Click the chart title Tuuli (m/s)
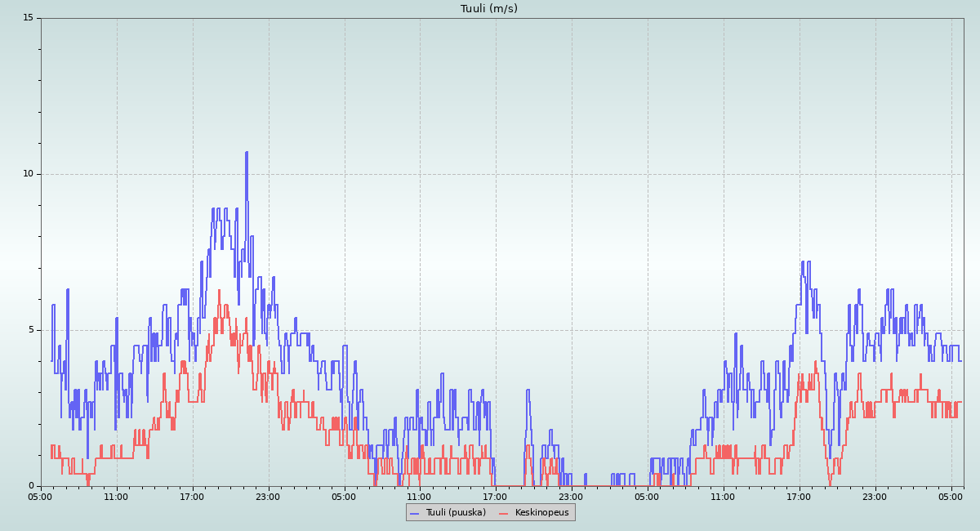Viewport: 980px width, 531px height. [x=488, y=9]
